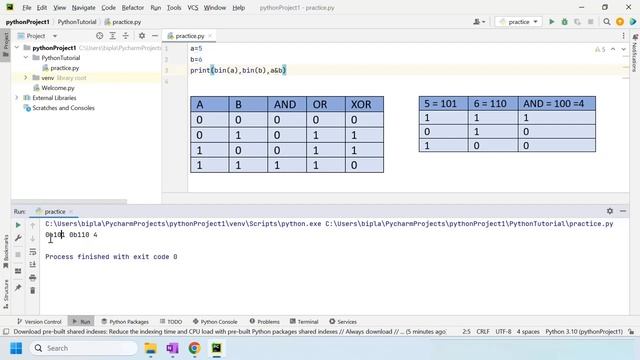Rerun practice in the Run panel

[x=18, y=225]
